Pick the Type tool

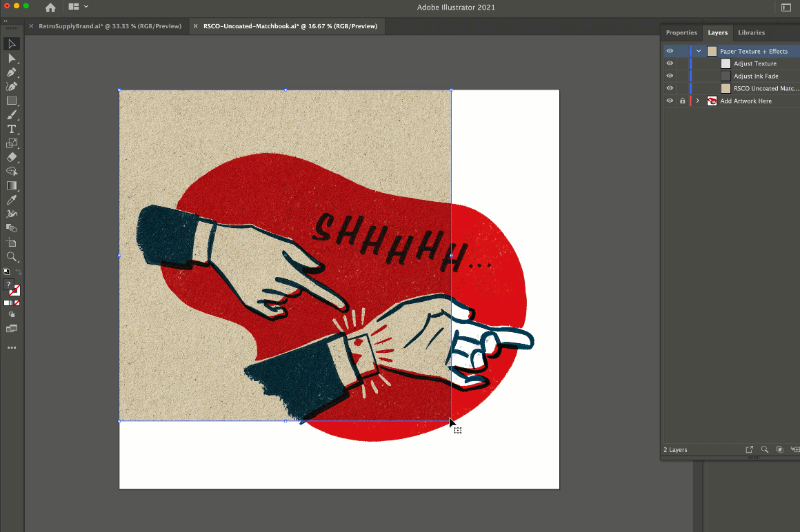tap(12, 129)
